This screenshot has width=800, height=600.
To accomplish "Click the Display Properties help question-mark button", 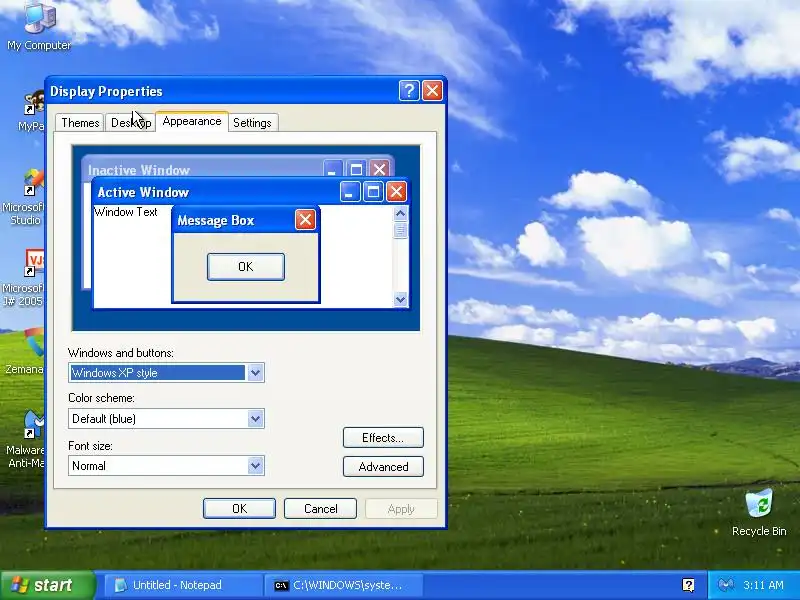I will click(409, 91).
